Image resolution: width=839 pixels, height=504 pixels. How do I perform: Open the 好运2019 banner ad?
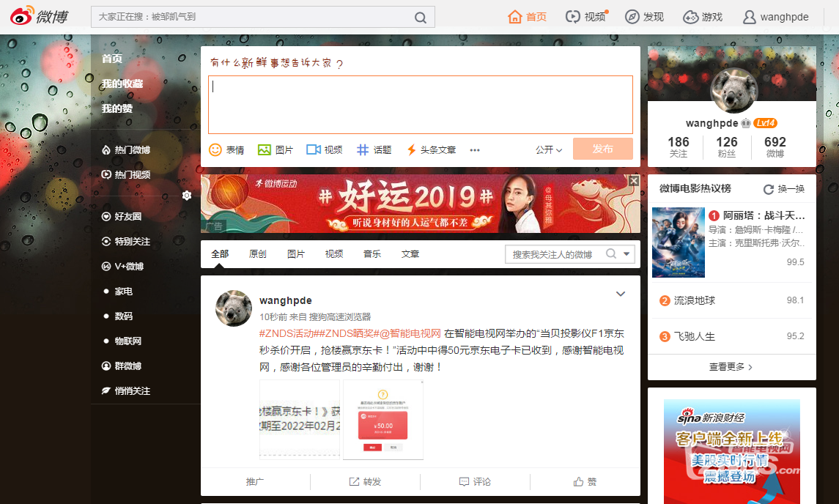click(x=421, y=204)
